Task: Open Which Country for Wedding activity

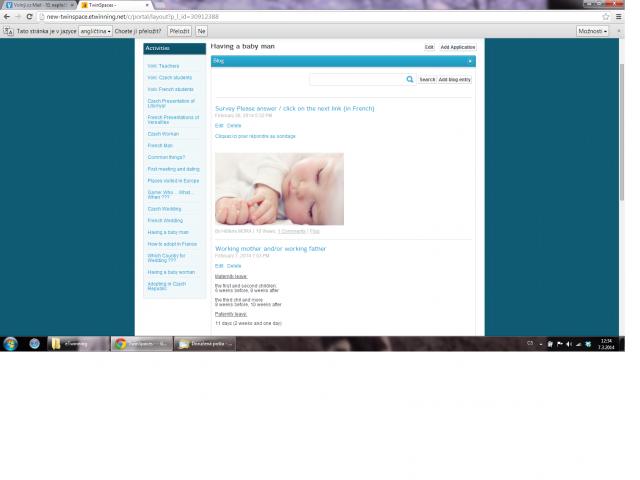Action: [x=167, y=258]
